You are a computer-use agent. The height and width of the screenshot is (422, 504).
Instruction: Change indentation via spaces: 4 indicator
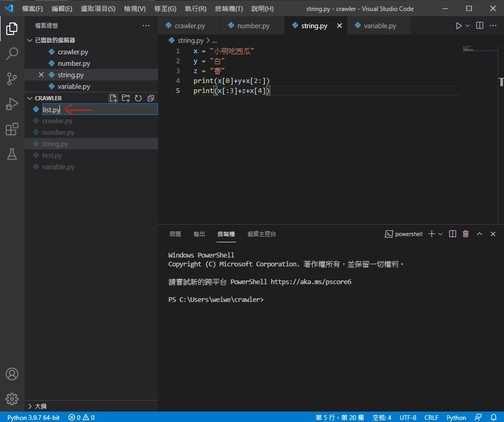click(382, 417)
